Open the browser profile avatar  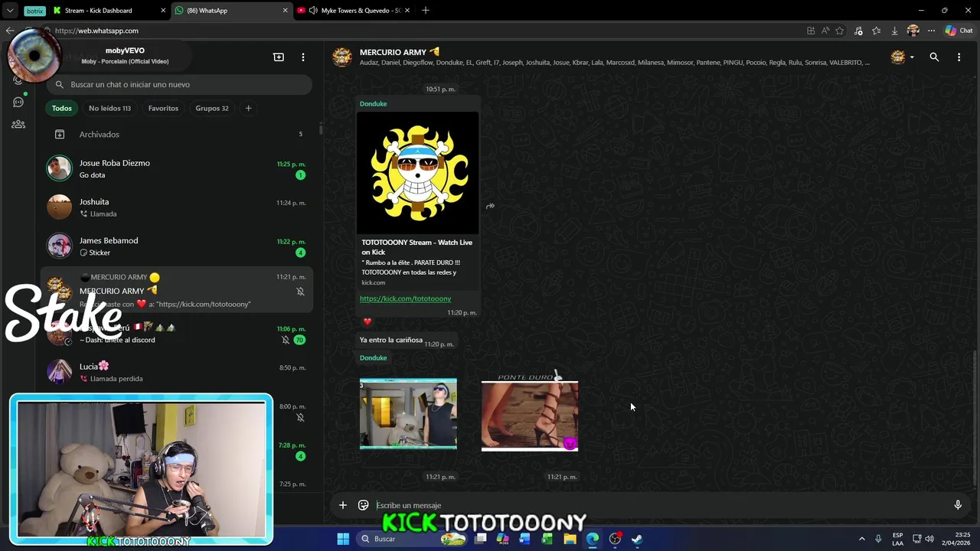coord(913,31)
